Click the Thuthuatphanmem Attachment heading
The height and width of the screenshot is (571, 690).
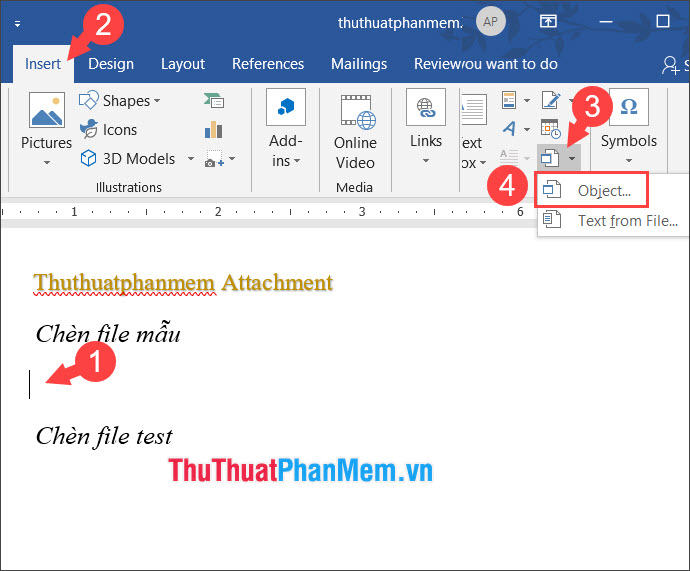[x=183, y=282]
